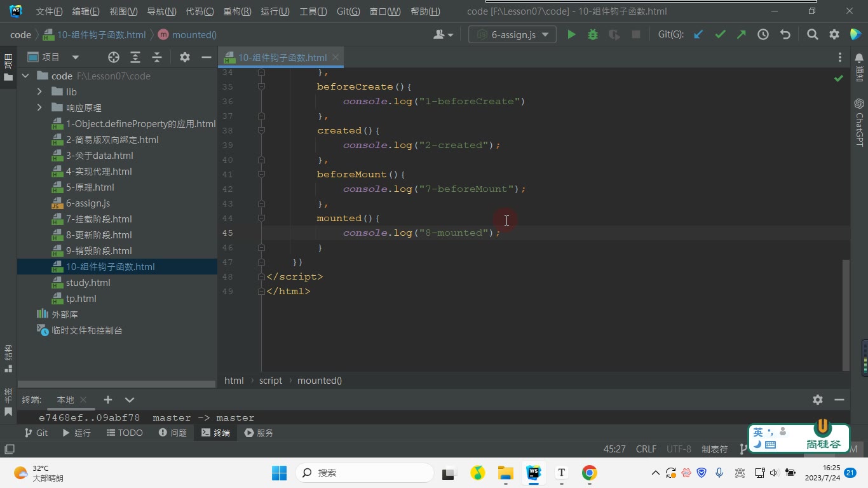Push commits with the green arrow icon
The height and width of the screenshot is (488, 868).
click(742, 35)
